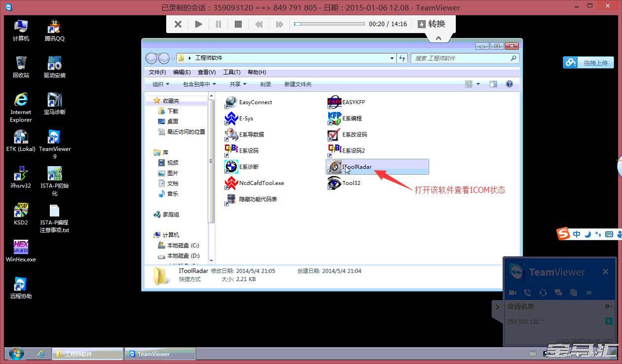
Task: Open ISTA-P编程注意事项.txt file
Action: click(x=54, y=218)
